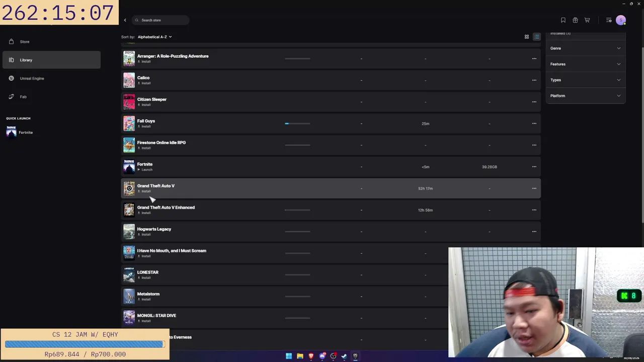Expand the Types filter
Screen dimensions: 644x362
coord(586,80)
